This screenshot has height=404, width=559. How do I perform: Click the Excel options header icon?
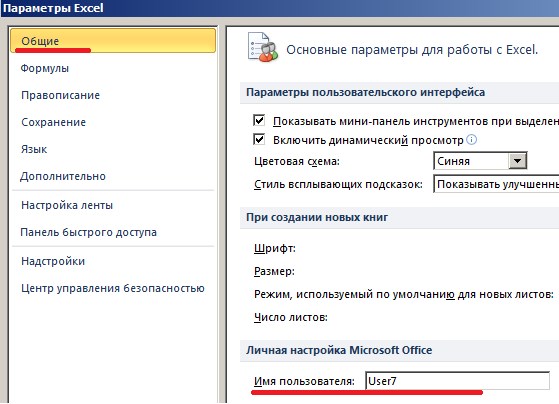coord(263,47)
